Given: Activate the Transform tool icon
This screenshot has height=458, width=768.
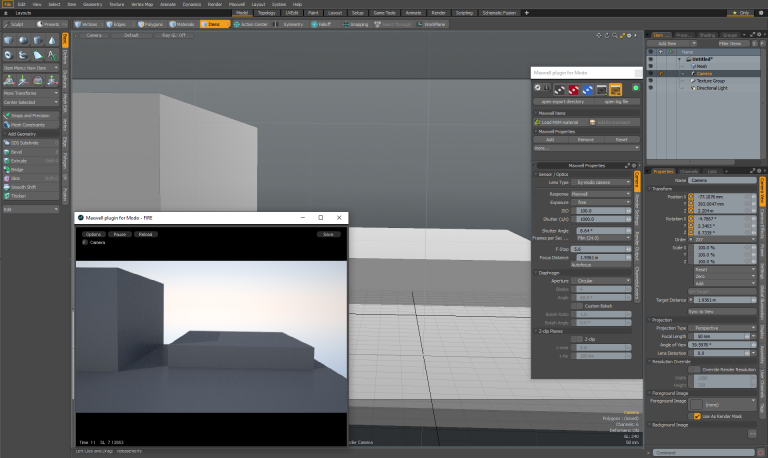Looking at the screenshot, I should (9, 80).
